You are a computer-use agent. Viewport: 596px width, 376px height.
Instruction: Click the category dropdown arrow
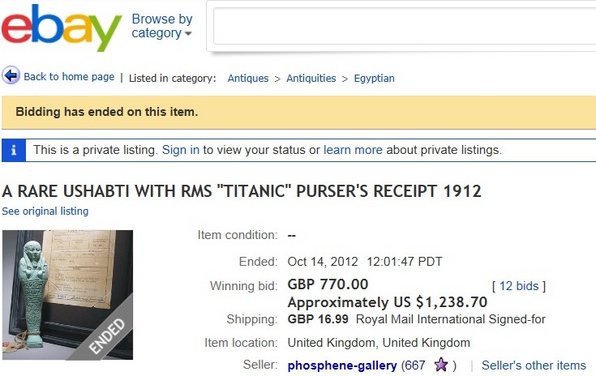pos(188,33)
